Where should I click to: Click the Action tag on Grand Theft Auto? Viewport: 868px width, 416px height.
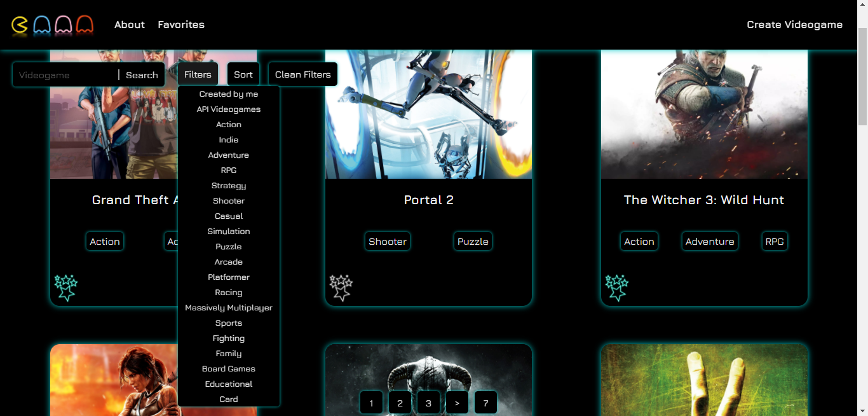coord(105,242)
